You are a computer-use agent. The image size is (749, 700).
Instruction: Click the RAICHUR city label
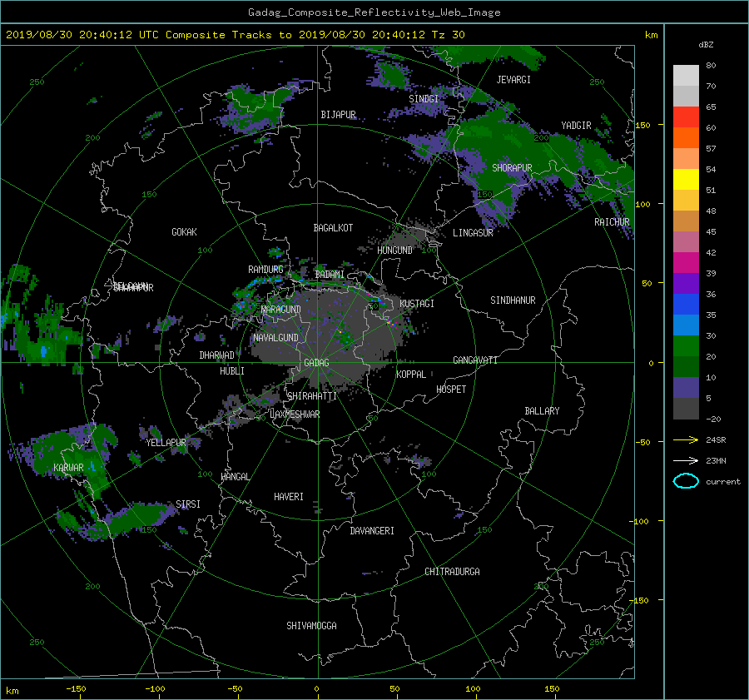tap(612, 222)
